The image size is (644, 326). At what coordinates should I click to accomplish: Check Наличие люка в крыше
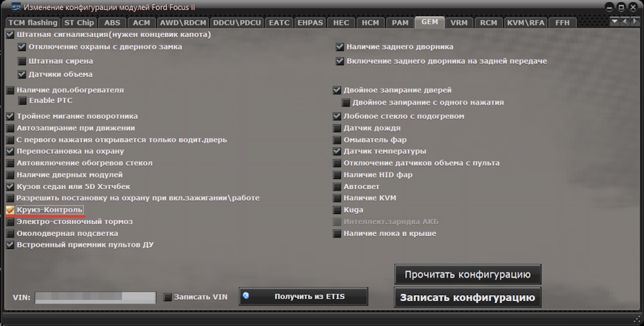pos(337,234)
